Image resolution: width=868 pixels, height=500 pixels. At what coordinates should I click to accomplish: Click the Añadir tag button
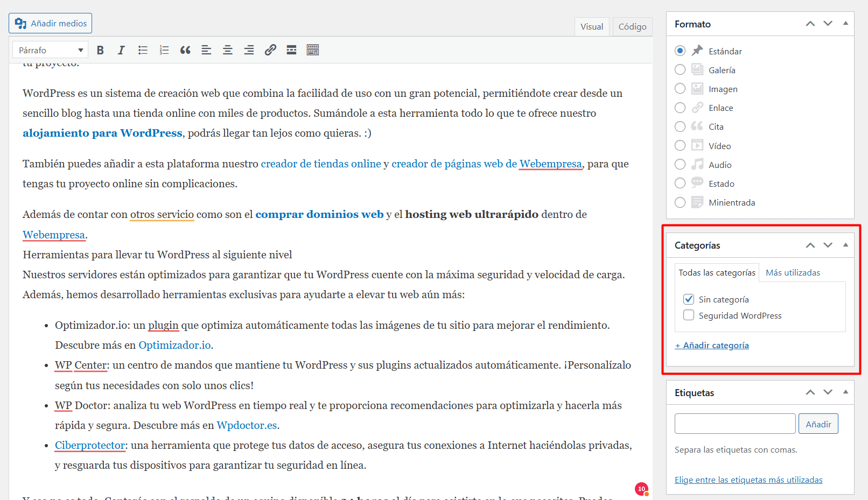tap(818, 424)
